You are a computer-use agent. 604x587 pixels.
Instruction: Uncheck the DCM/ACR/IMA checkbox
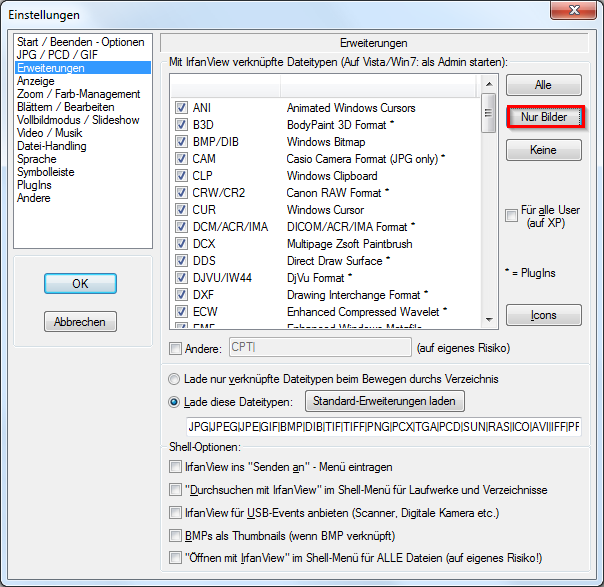pyautogui.click(x=181, y=226)
